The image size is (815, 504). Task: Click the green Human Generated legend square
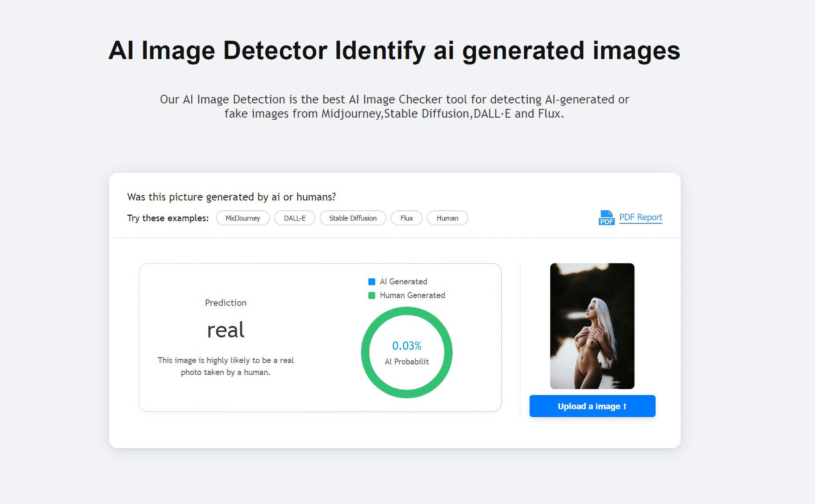pos(371,295)
